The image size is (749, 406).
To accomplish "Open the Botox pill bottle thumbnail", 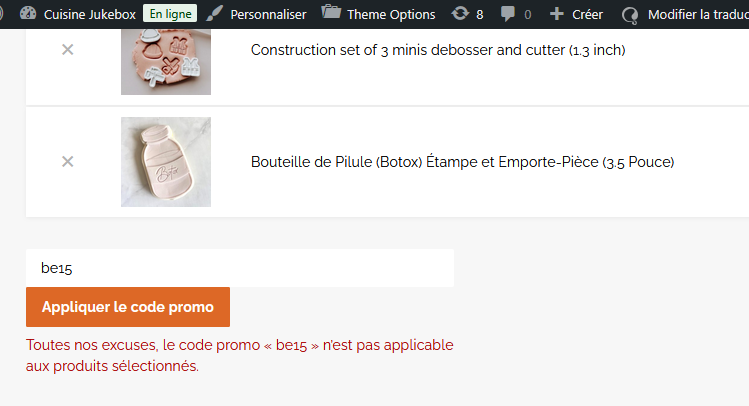I will pyautogui.click(x=166, y=162).
